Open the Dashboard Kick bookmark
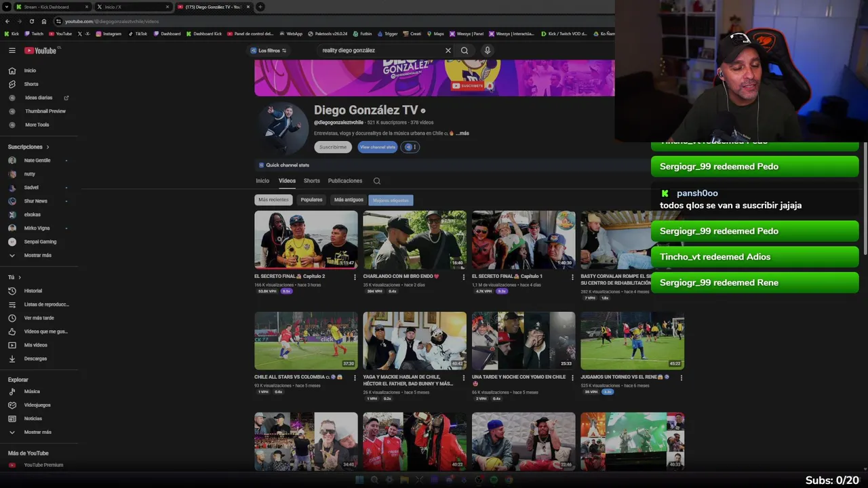868x488 pixels. [203, 34]
